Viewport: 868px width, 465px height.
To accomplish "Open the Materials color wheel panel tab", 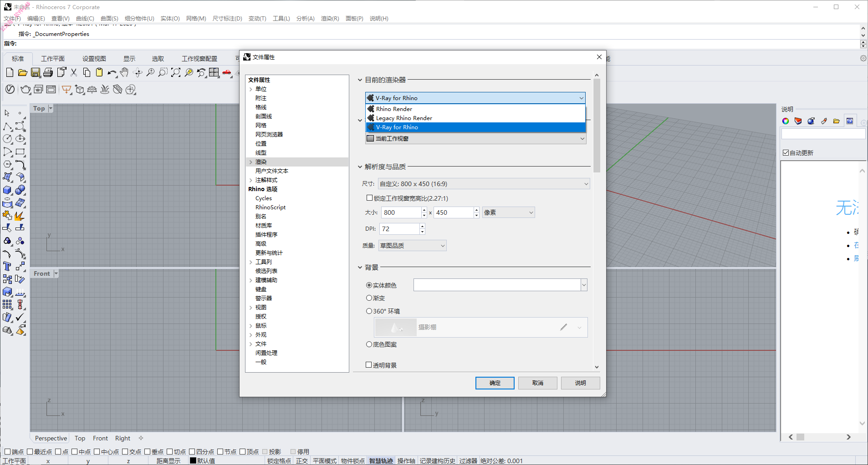I will click(x=786, y=121).
